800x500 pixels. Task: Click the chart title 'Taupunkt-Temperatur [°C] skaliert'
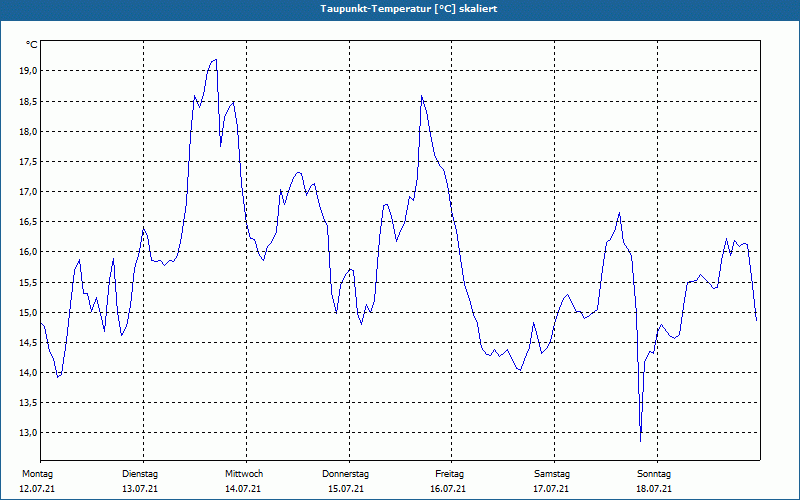tap(409, 9)
